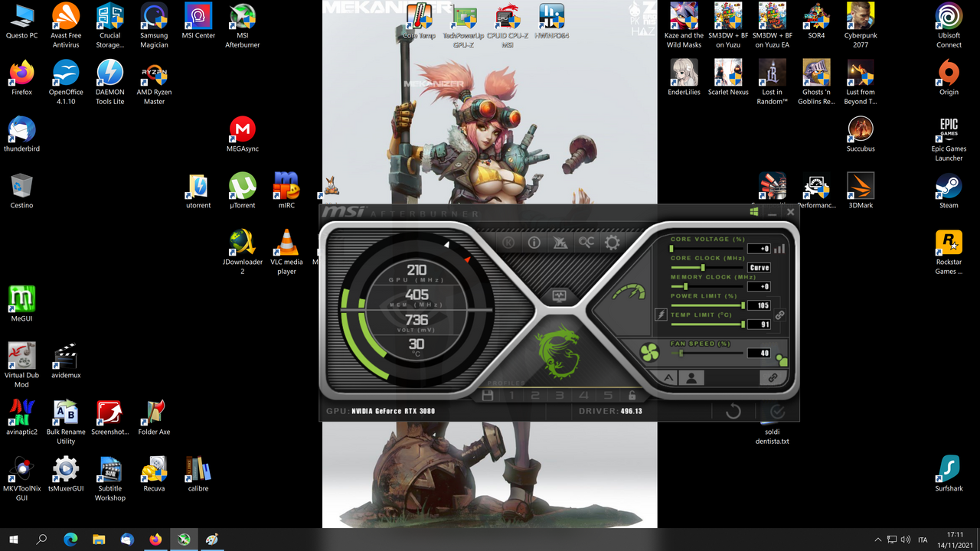Click the MSI dragon logo in Afterburner
This screenshot has height=551, width=980.
coord(558,353)
